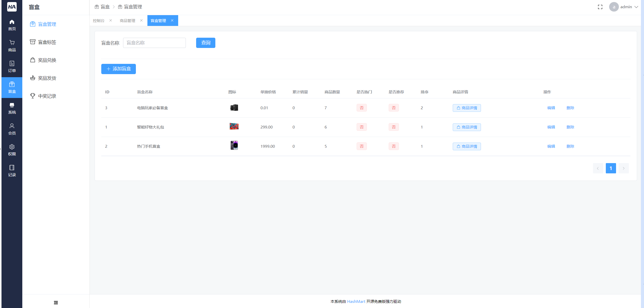Go to 商品 shopping cart section
Viewport: 644px width, 308px height.
click(12, 46)
